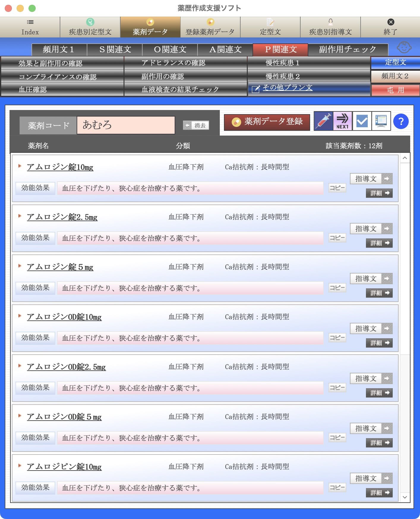
Task: Open アムロジンOD錠10mg drug link
Action: point(64,317)
